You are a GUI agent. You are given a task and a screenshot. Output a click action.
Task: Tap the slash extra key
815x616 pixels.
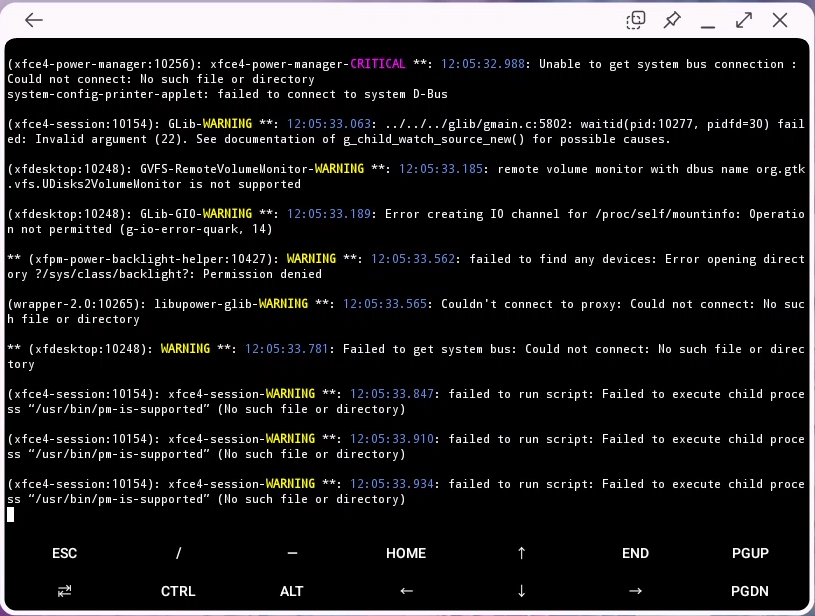(x=178, y=553)
